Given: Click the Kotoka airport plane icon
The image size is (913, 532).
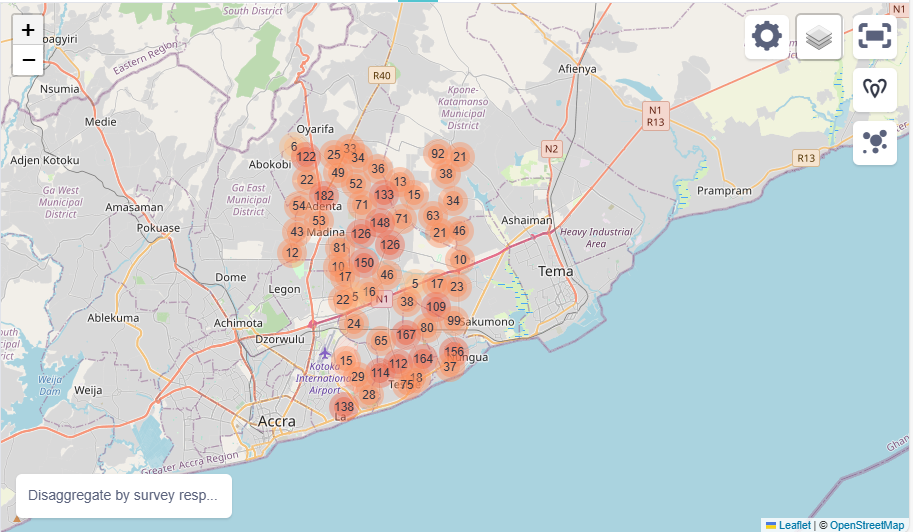Looking at the screenshot, I should (324, 354).
